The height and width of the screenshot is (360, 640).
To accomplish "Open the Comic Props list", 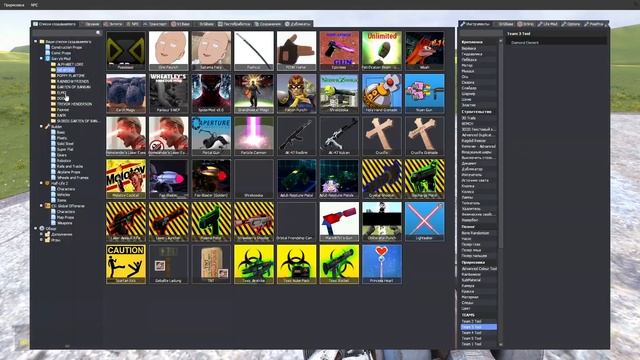I will click(x=58, y=53).
